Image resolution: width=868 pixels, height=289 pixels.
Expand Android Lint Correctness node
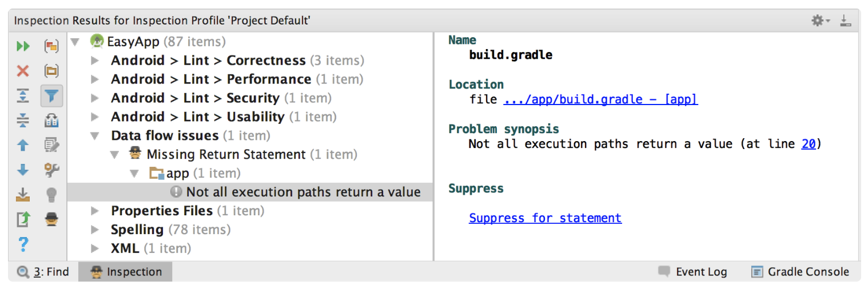coord(95,61)
